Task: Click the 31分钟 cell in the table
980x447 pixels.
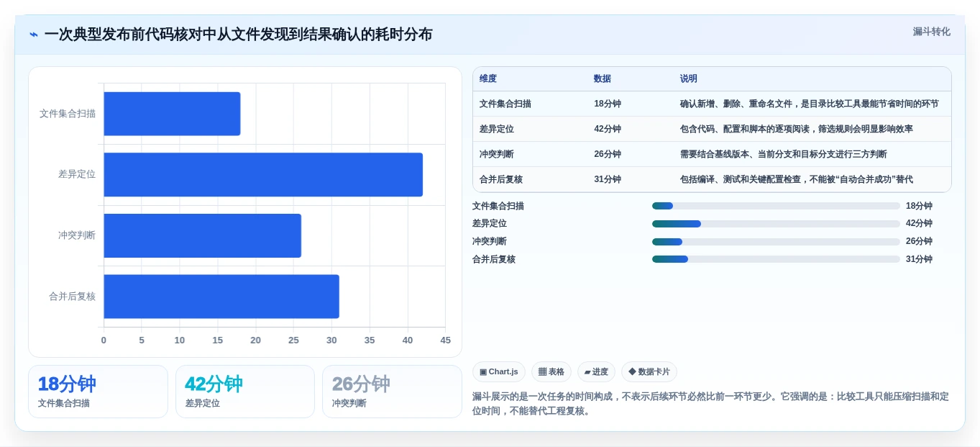Action: [608, 179]
